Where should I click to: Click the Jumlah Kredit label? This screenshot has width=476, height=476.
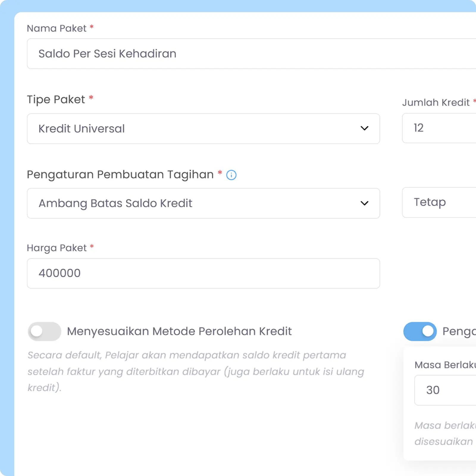tap(436, 102)
